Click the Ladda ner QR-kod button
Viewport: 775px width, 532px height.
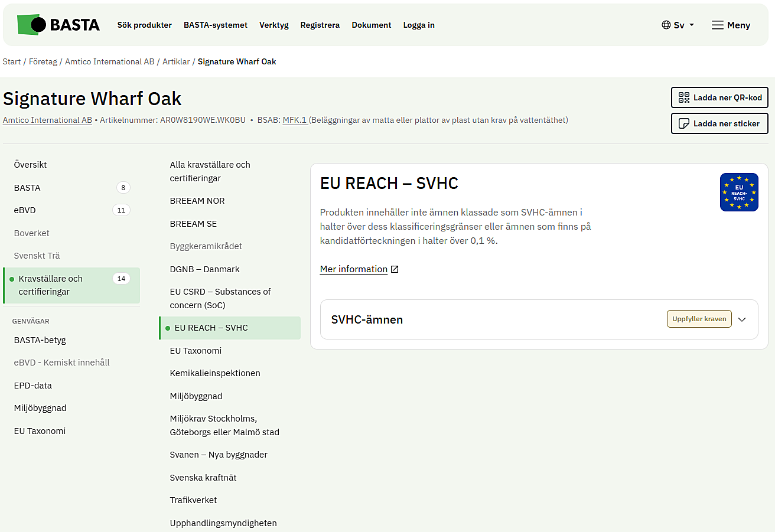(x=719, y=97)
